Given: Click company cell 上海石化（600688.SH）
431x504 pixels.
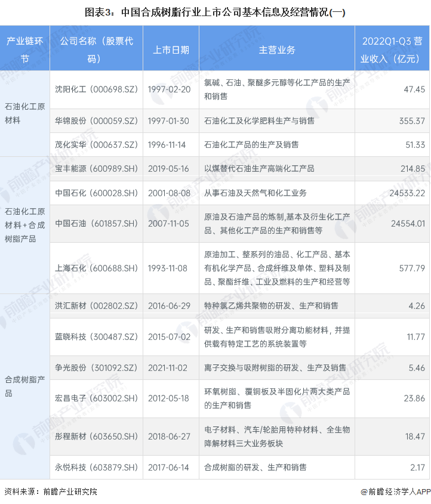Looking at the screenshot, I should (x=96, y=268).
